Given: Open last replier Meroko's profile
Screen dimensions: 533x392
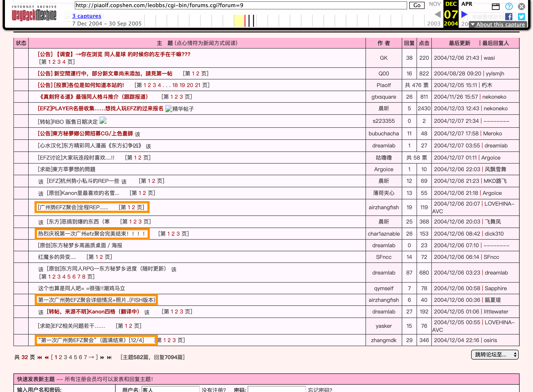Looking at the screenshot, I should 492,133.
